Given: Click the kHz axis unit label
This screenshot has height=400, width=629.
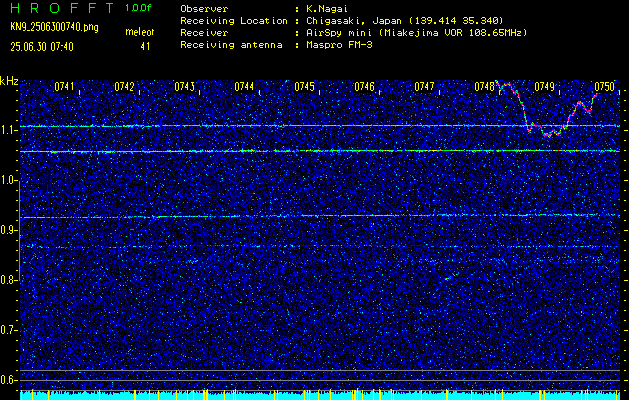Looking at the screenshot, I should [9, 81].
